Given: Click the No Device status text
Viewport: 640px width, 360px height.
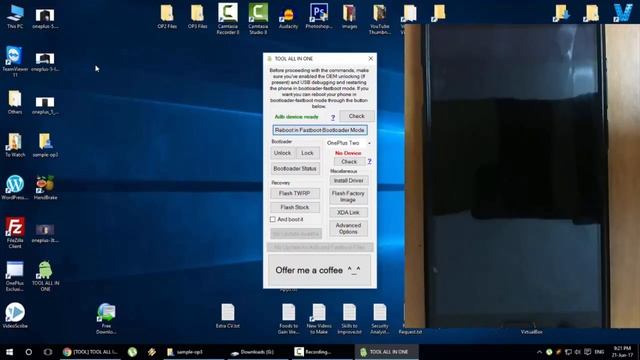Looking at the screenshot, I should [348, 153].
